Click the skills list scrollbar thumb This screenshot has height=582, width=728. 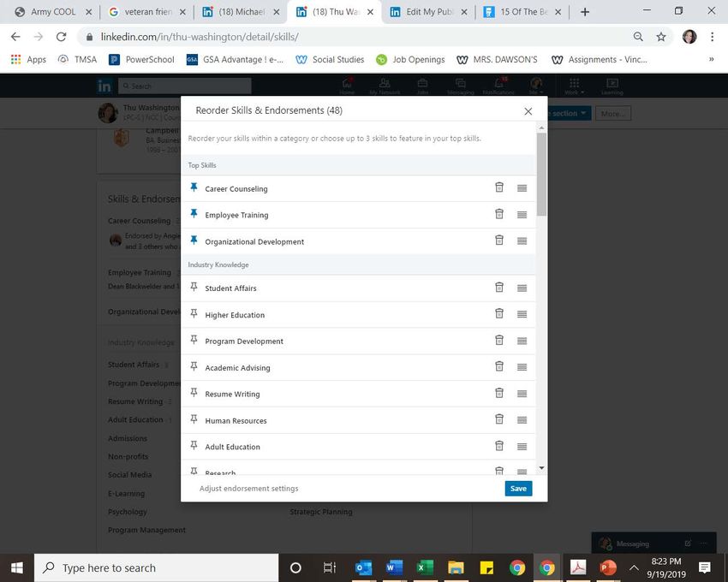tap(541, 174)
